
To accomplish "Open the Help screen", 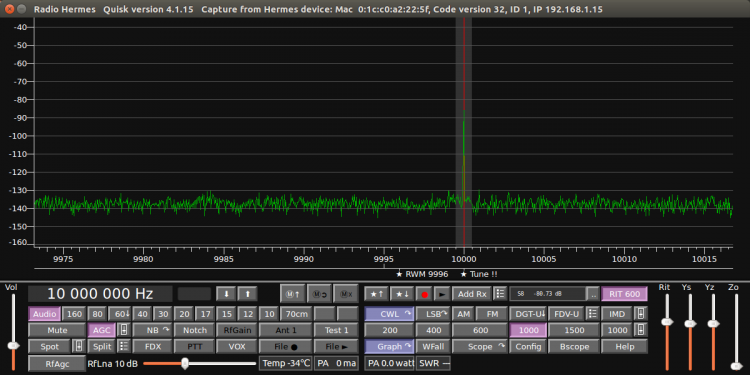I will [x=625, y=346].
